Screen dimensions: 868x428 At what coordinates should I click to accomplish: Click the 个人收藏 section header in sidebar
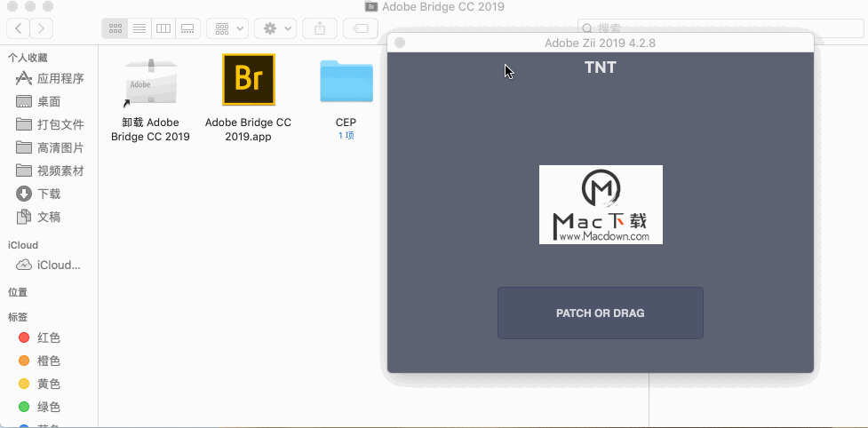pyautogui.click(x=28, y=58)
